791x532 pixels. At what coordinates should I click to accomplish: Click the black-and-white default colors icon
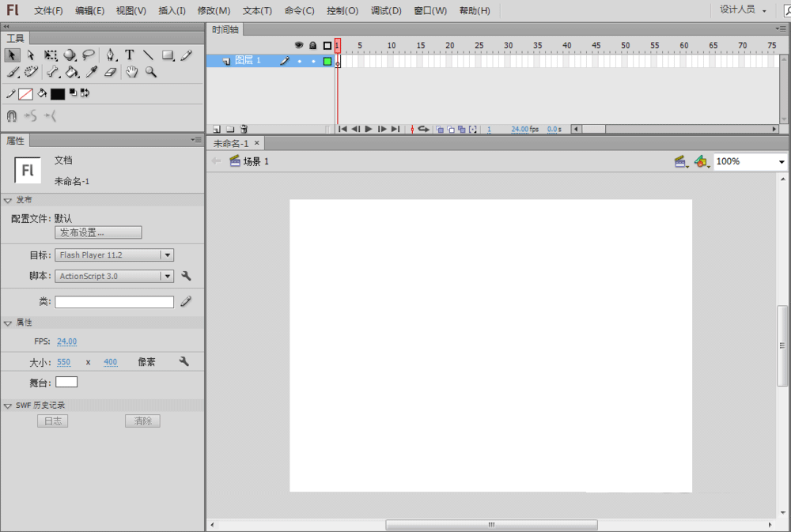click(x=73, y=92)
